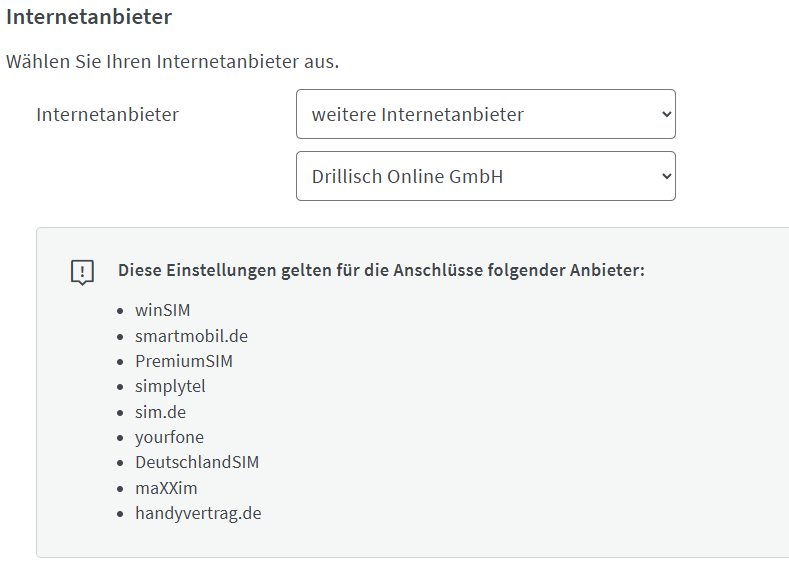Viewport: 789px width, 576px height.
Task: Click the DeutschlandSIM list entry
Action: (x=197, y=462)
